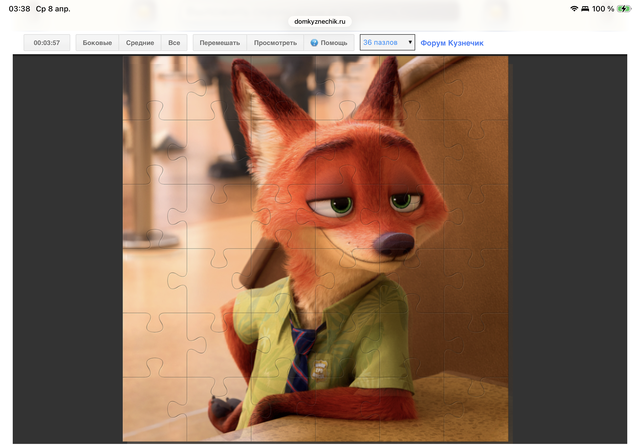Image resolution: width=640 pixels, height=445 pixels.
Task: Select the piece with the fox's striped tie
Action: [300, 360]
